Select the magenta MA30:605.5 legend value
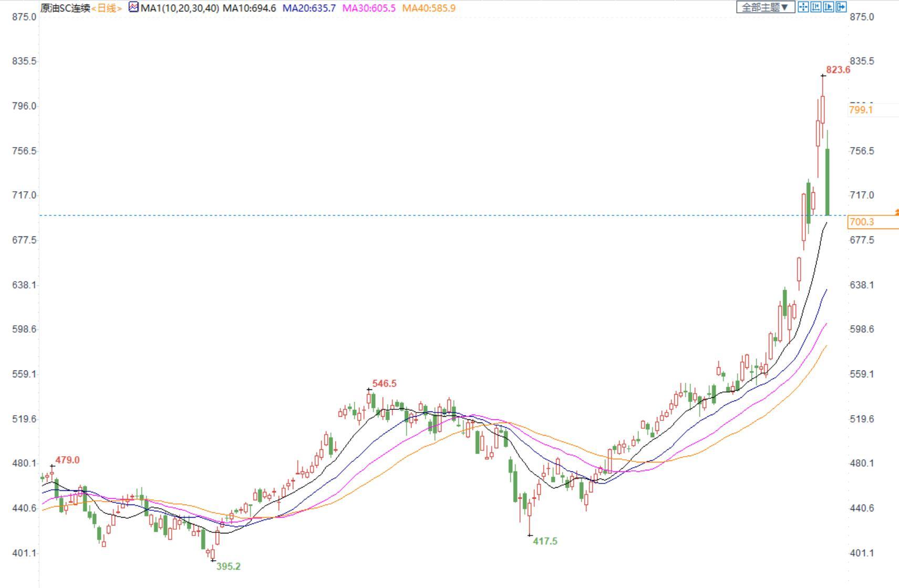 (x=369, y=8)
